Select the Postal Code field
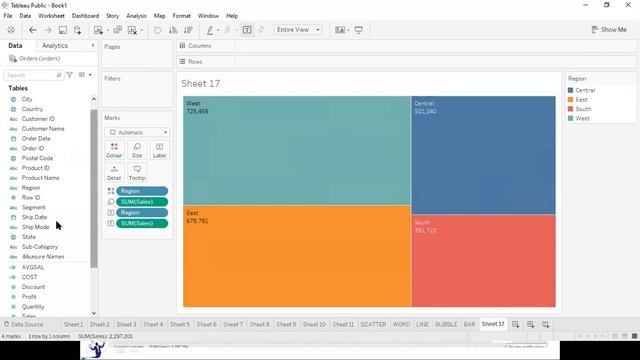Image resolution: width=640 pixels, height=360 pixels. (x=37, y=158)
